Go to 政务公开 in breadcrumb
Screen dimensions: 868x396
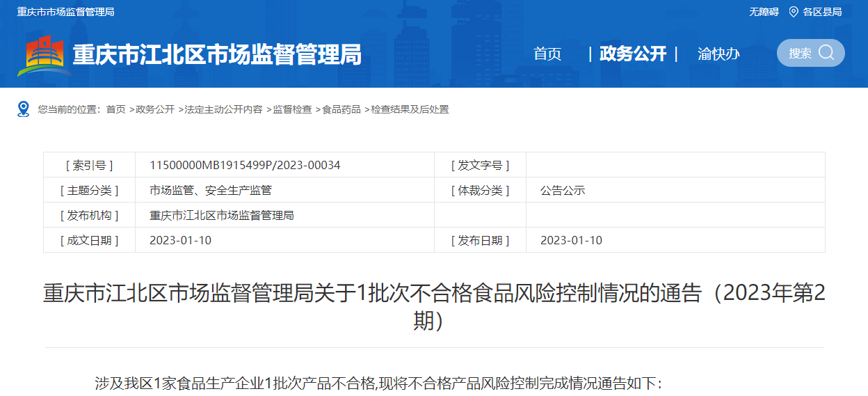pyautogui.click(x=155, y=109)
